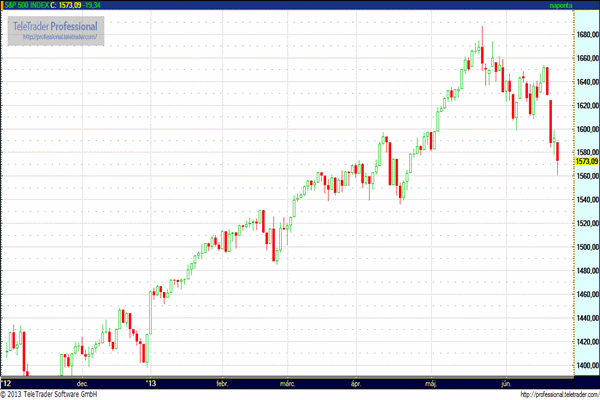Select the 'ápr.' marker on time axis
600x400 pixels.
[355, 382]
